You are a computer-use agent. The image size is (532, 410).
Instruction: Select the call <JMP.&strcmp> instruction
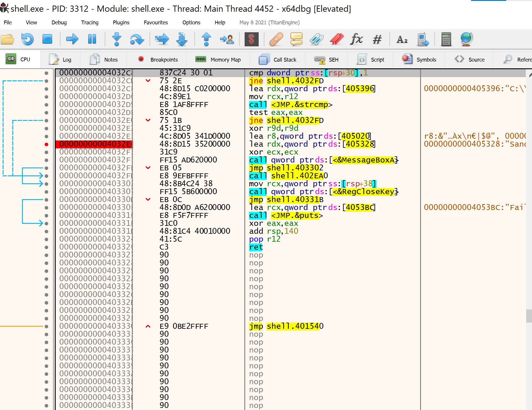tap(291, 105)
